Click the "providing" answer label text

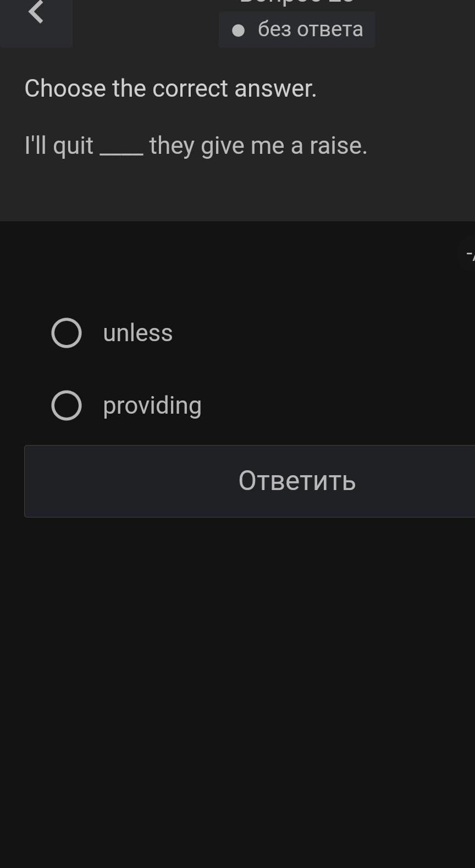click(x=152, y=406)
